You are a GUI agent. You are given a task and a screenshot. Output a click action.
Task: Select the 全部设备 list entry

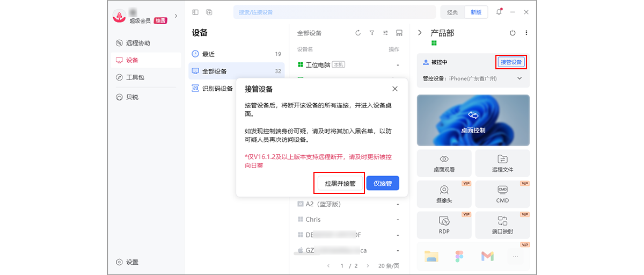(x=236, y=71)
